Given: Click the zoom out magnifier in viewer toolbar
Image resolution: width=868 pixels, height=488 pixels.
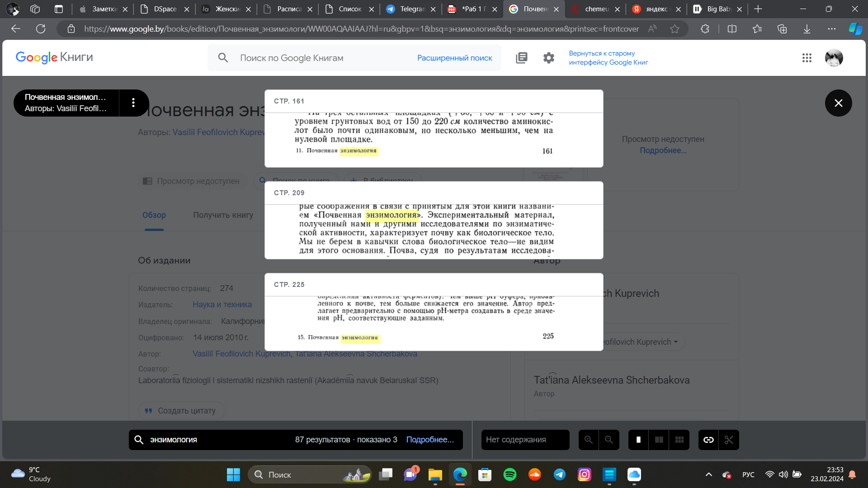Looking at the screenshot, I should [609, 440].
